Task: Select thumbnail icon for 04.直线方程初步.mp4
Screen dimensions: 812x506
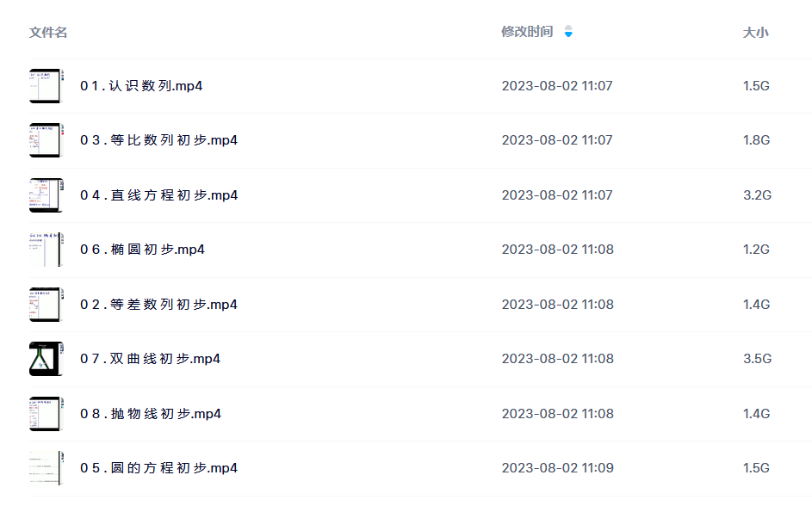Action: coord(46,195)
